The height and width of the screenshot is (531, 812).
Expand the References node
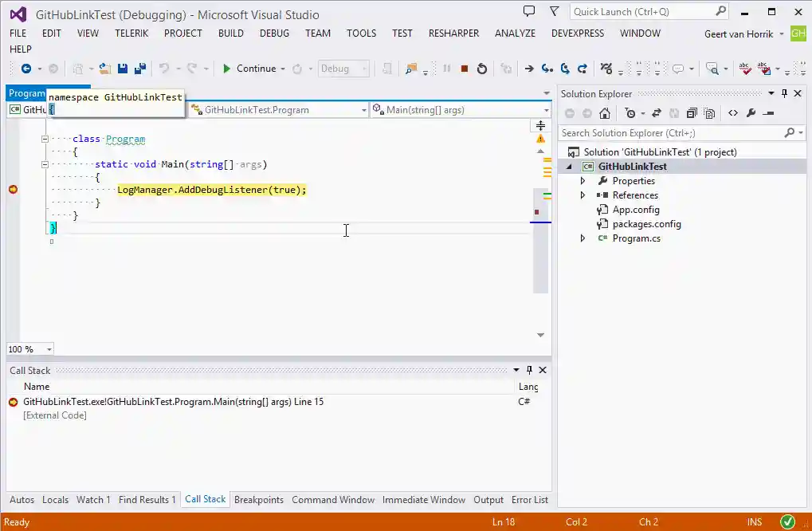[x=583, y=195]
